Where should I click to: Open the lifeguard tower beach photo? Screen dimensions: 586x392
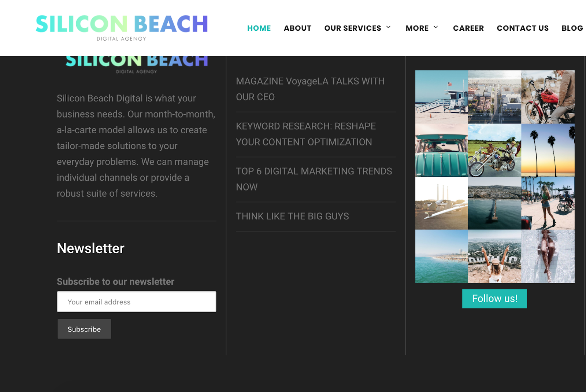pos(442,97)
